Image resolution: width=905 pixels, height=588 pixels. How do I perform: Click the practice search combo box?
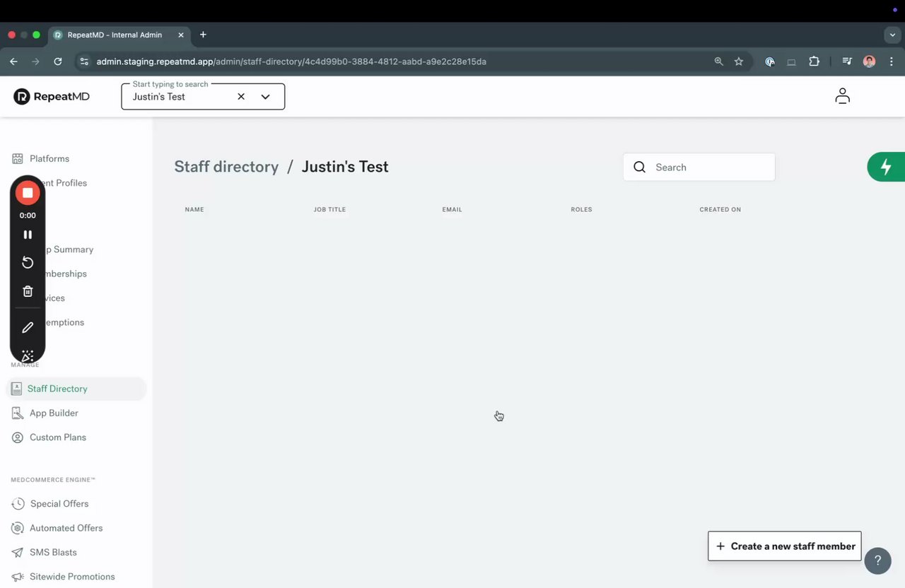click(203, 97)
